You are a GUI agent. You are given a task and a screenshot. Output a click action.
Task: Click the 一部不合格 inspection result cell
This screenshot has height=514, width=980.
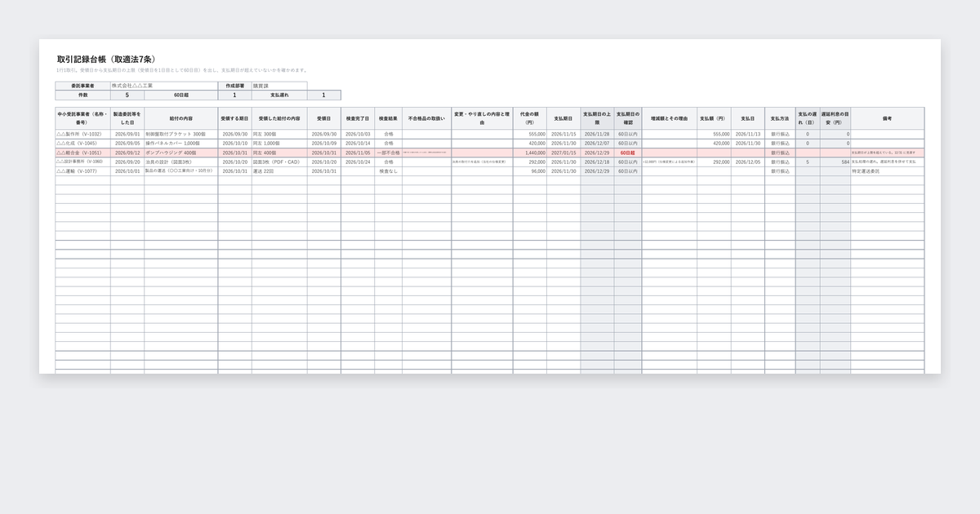click(x=388, y=153)
